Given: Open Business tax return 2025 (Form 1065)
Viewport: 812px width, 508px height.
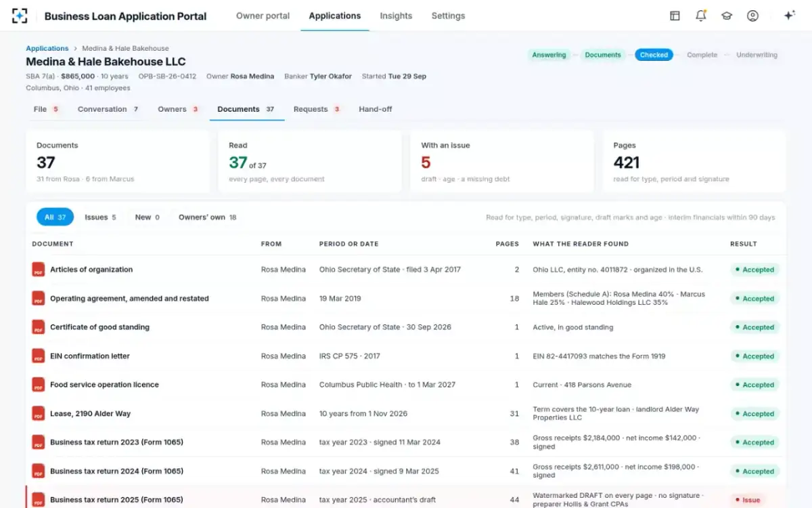Looking at the screenshot, I should 116,500.
